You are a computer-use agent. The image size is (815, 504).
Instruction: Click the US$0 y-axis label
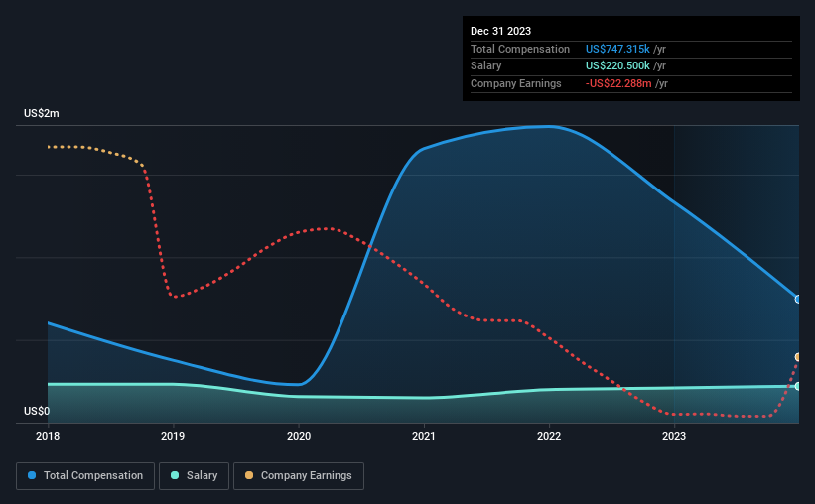pyautogui.click(x=37, y=411)
